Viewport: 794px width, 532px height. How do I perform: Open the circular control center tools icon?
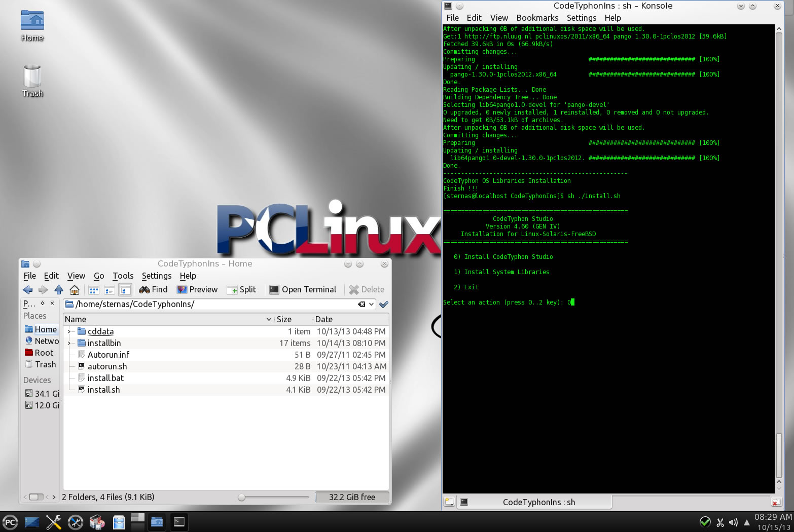click(x=76, y=522)
